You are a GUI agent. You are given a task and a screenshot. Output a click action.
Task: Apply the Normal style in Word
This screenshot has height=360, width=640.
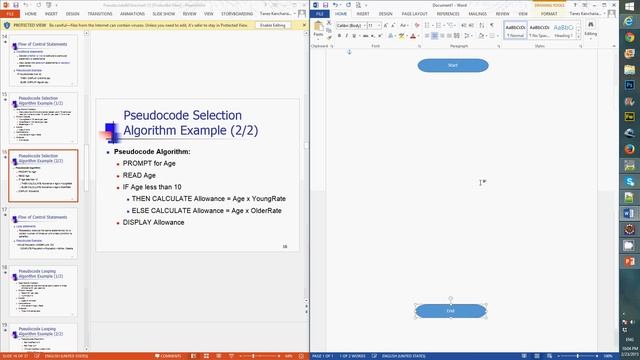(x=516, y=31)
